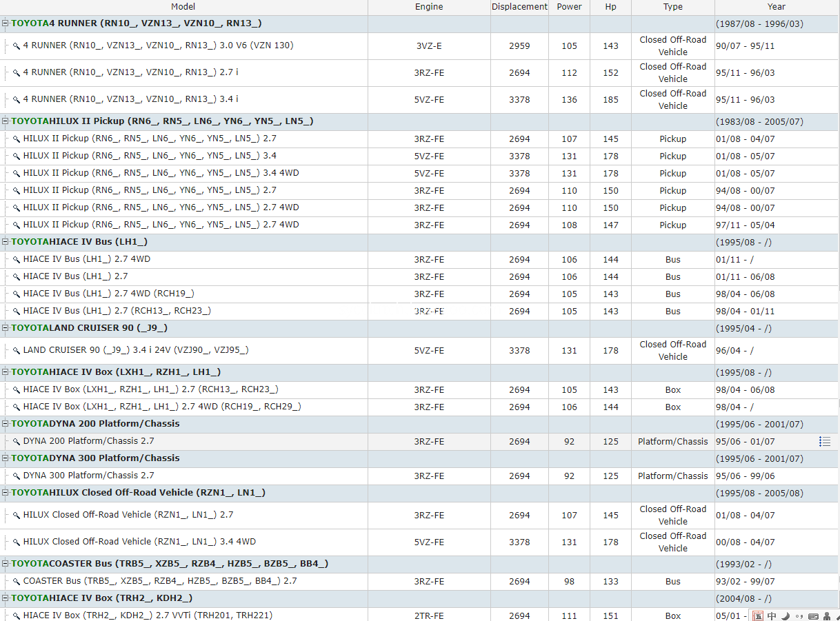The height and width of the screenshot is (621, 840).
Task: Click the year range (1993/02 - /)
Action: click(743, 564)
